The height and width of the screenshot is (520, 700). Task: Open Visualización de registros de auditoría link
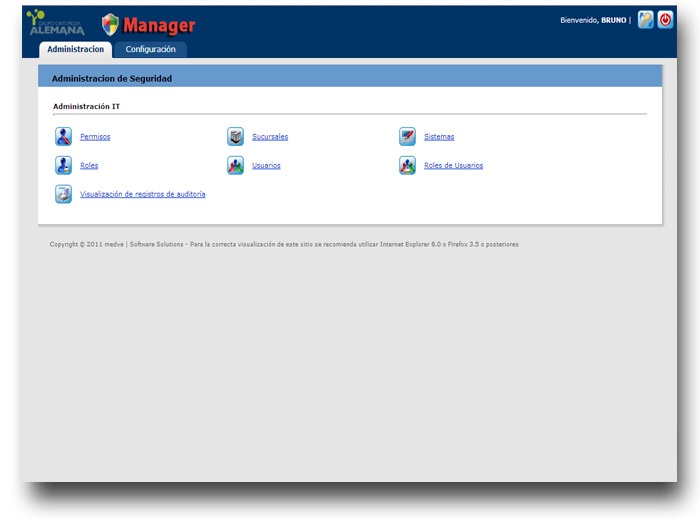[142, 194]
